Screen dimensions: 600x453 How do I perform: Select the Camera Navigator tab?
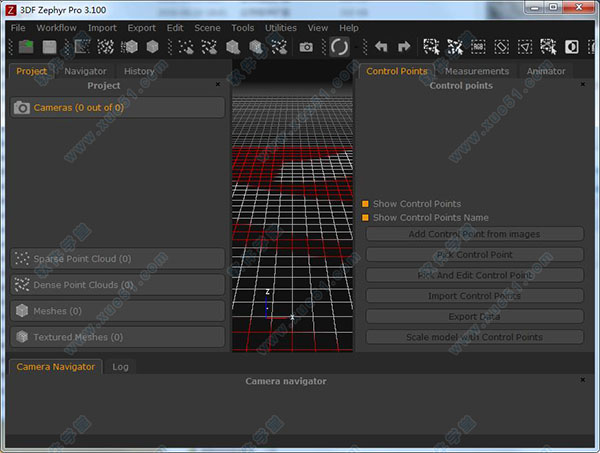(x=55, y=367)
